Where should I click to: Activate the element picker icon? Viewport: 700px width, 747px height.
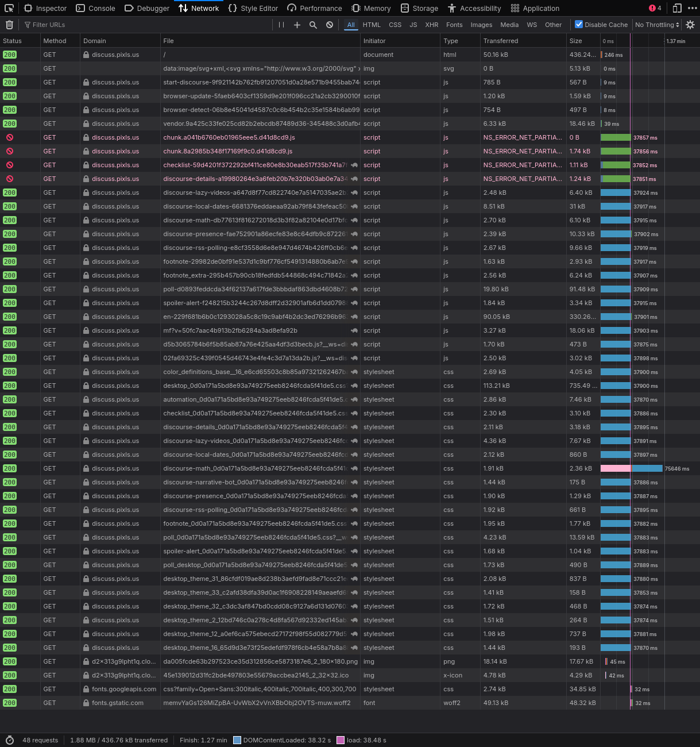pyautogui.click(x=9, y=8)
